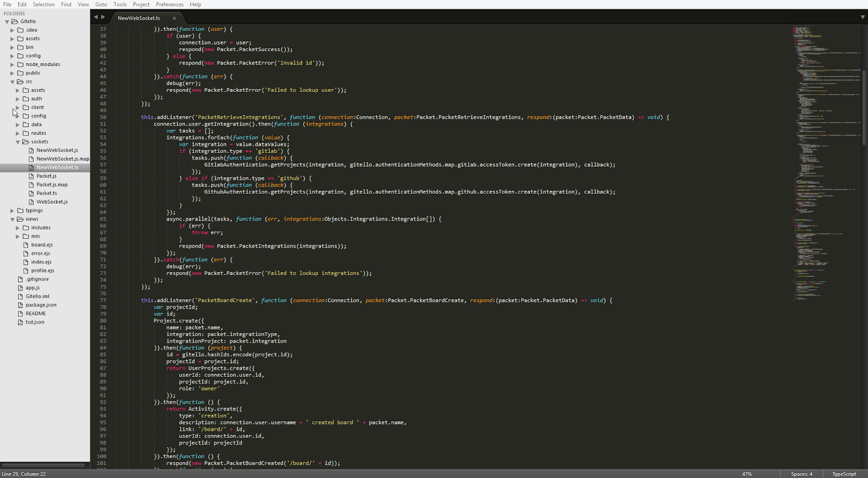Click the bin folder icon
868x478 pixels.
click(20, 47)
